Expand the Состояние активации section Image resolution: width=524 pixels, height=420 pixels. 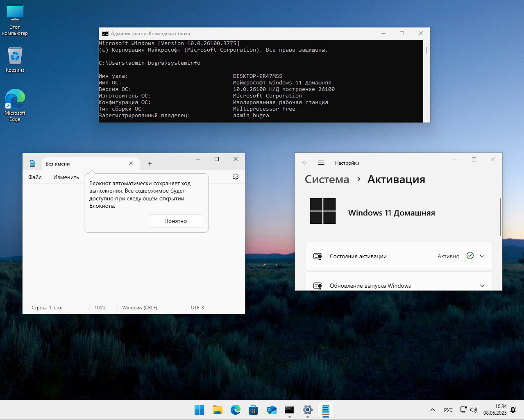pos(482,256)
